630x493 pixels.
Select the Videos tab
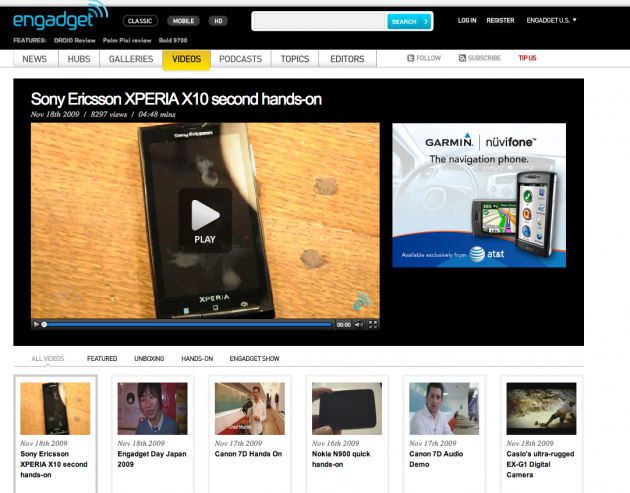186,59
